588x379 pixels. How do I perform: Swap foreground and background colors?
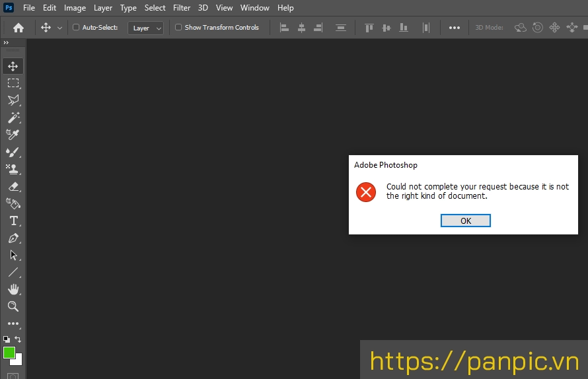[x=18, y=339]
